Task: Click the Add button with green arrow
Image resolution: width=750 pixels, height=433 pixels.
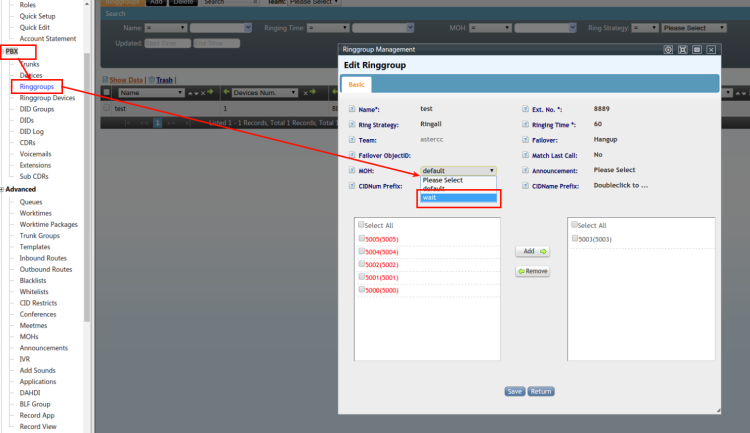Action: point(532,252)
